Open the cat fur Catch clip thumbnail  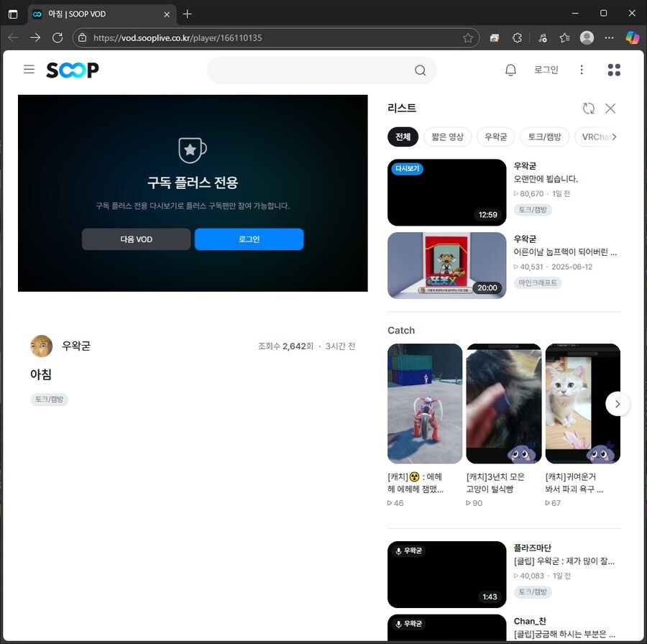pos(504,403)
